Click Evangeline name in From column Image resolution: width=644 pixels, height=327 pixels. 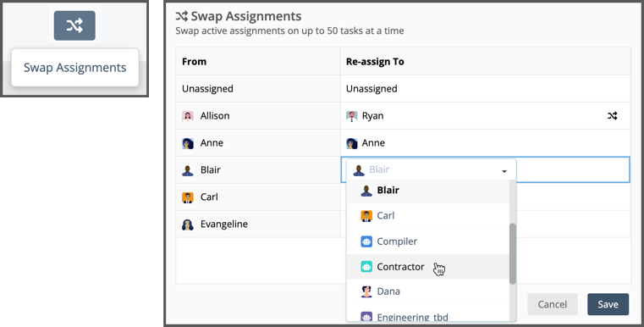(x=224, y=224)
